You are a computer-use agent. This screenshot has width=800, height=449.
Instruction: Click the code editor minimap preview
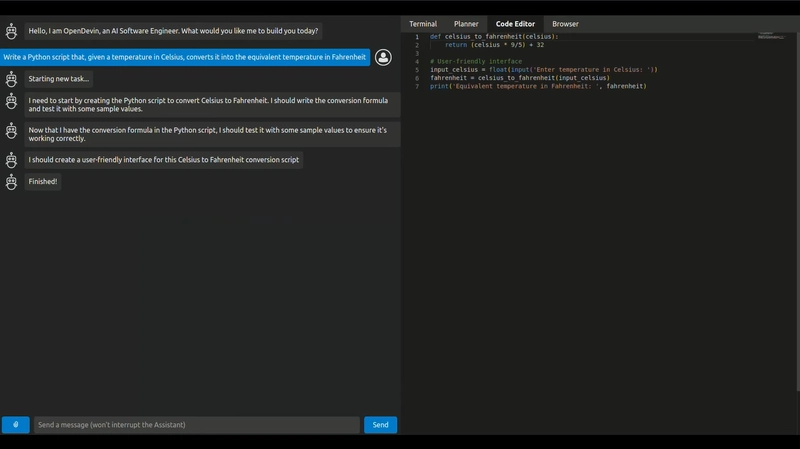tap(770, 37)
